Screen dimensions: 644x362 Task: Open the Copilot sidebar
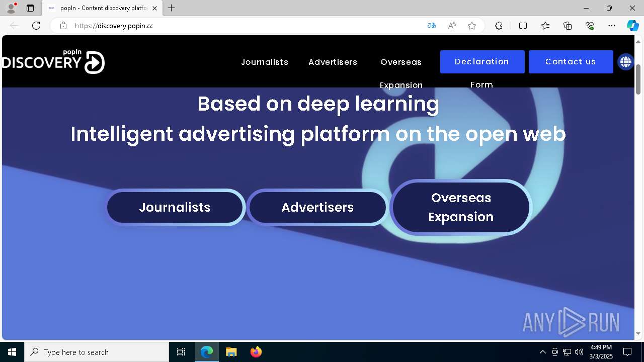[632, 26]
